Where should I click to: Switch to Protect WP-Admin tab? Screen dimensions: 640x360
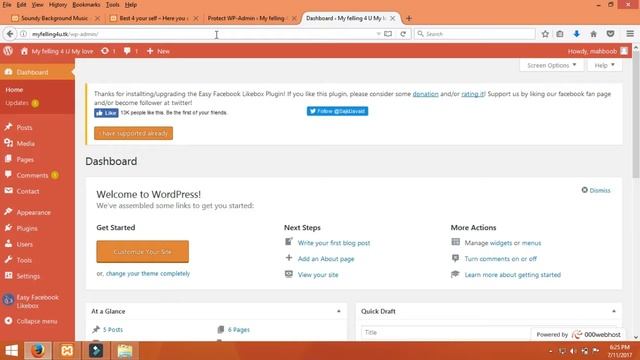click(246, 18)
